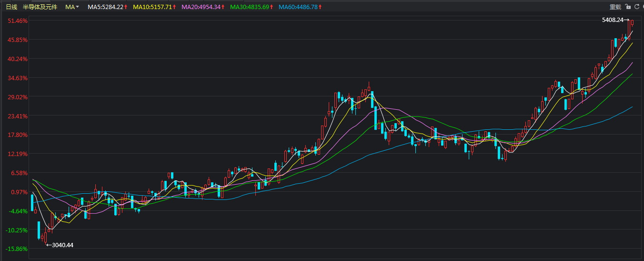Click the red up arrow beside MA5
This screenshot has height=261, width=644.
pos(126,7)
